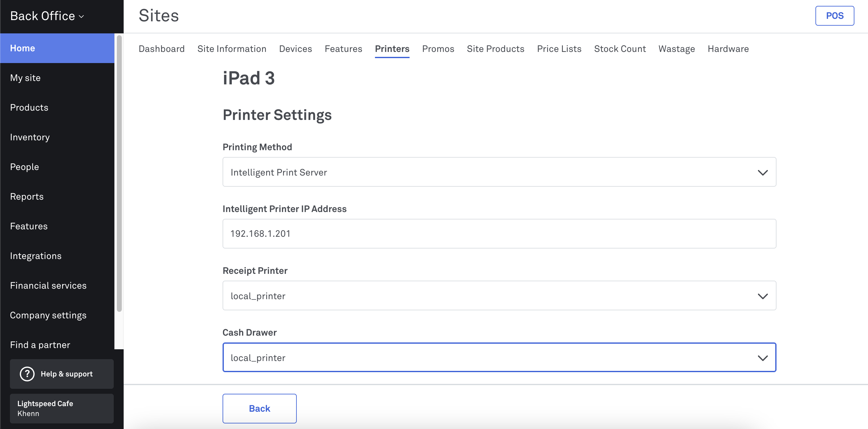Switch to the Features tab

[x=343, y=49]
